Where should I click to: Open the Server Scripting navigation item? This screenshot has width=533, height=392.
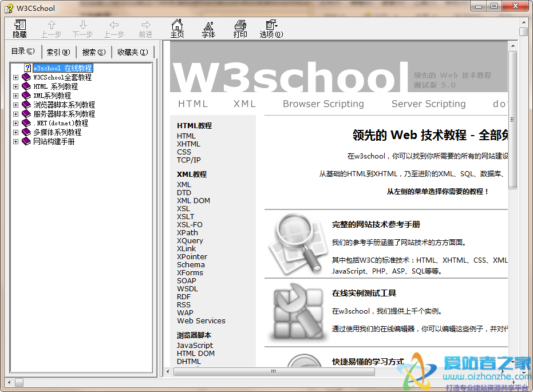click(428, 104)
